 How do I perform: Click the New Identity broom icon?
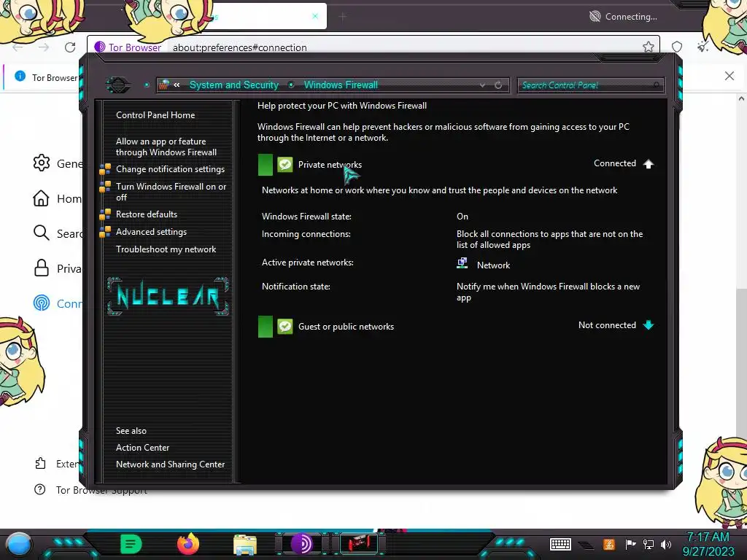pyautogui.click(x=703, y=47)
